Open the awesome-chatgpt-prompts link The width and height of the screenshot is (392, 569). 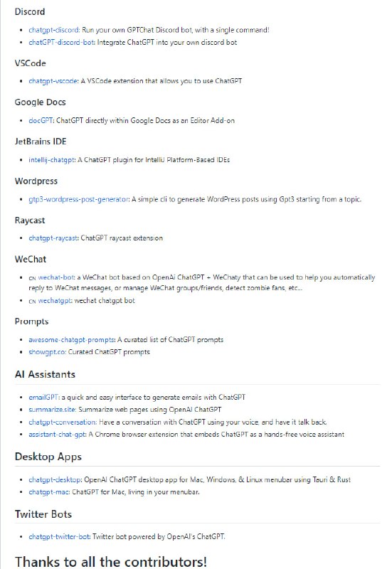[72, 340]
